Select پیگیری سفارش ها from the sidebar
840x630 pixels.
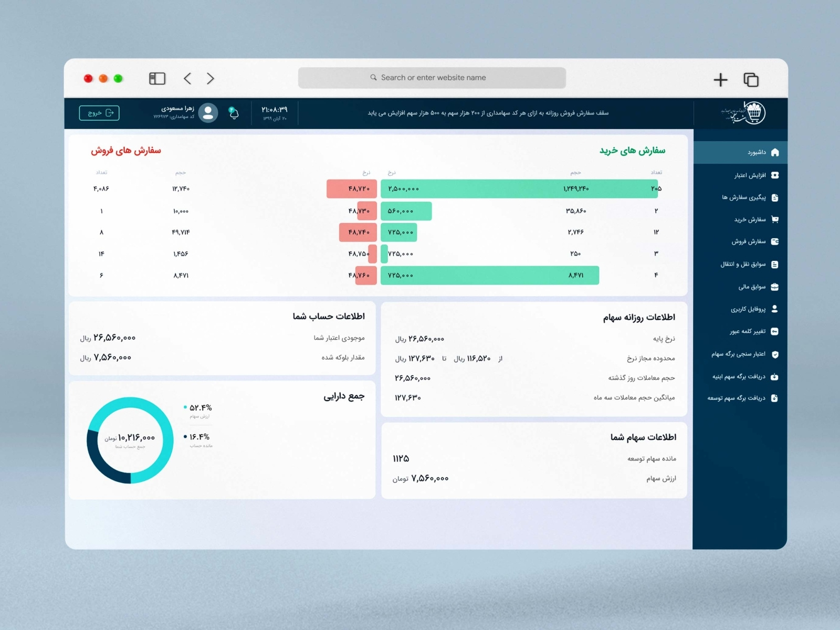point(775,197)
